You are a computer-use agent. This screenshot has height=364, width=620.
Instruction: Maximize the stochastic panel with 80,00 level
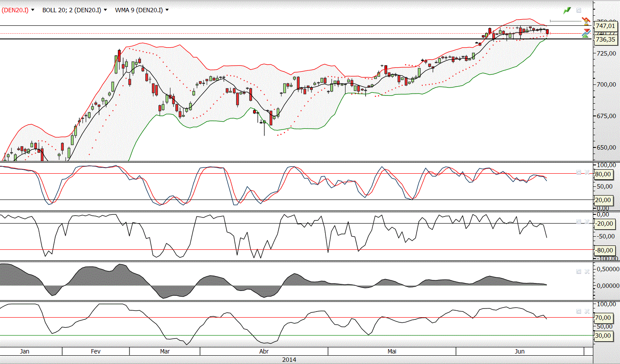click(578, 172)
